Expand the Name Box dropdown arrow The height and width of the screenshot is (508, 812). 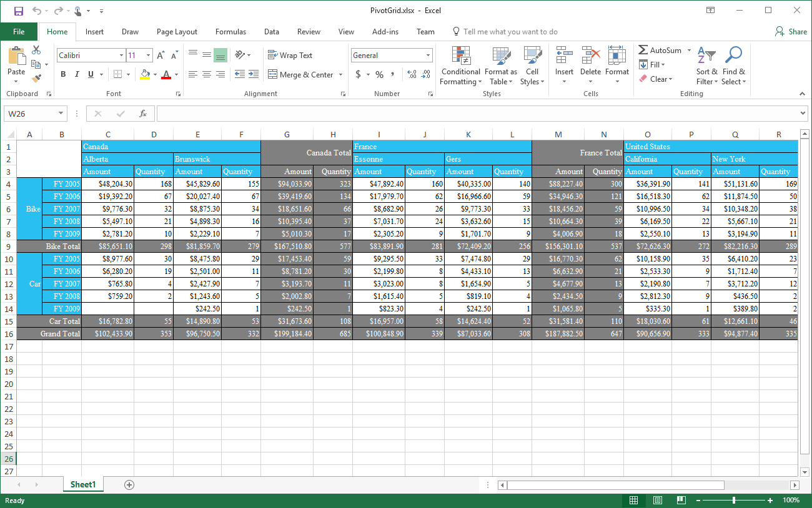click(x=61, y=114)
